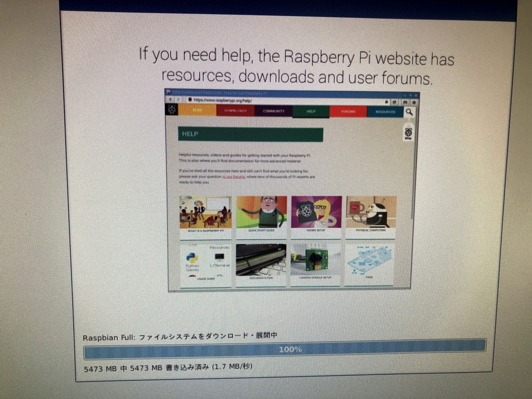
Task: Click the green HELP page heading banner
Action: click(250, 135)
